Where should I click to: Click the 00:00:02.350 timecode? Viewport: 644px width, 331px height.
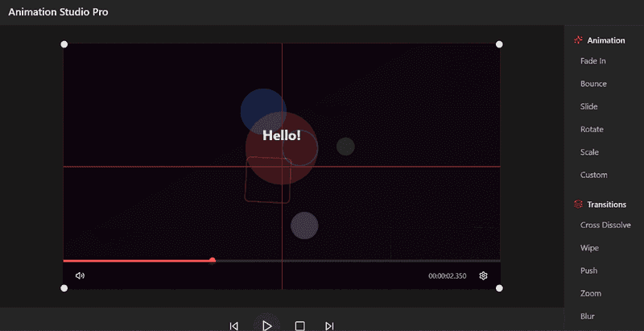click(448, 276)
